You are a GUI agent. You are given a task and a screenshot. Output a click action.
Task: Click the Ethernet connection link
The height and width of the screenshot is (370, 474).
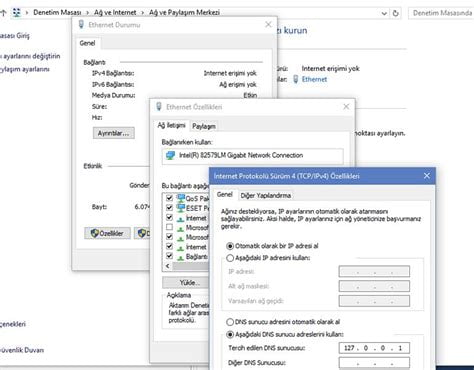click(314, 79)
